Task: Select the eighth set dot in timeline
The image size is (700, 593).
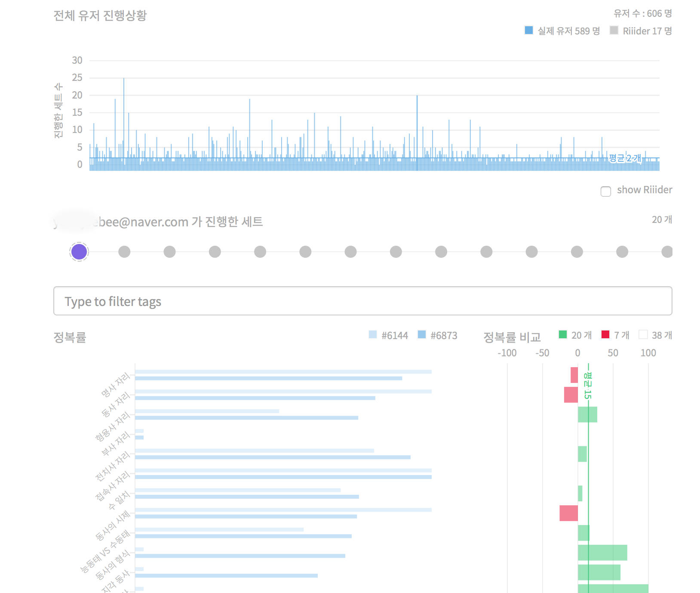Action: pyautogui.click(x=396, y=252)
